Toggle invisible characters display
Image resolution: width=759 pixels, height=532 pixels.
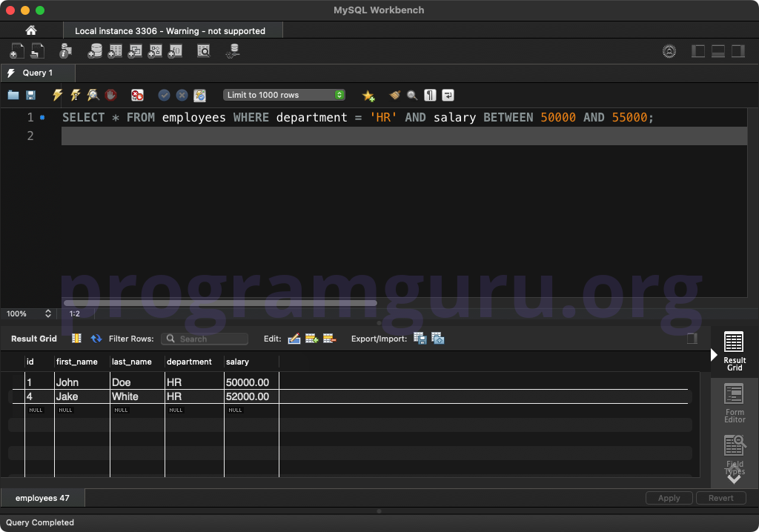pyautogui.click(x=430, y=95)
